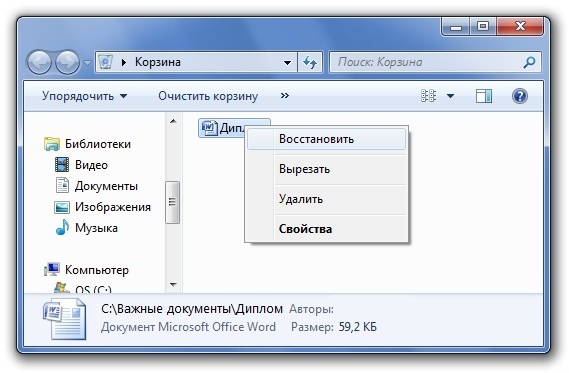Viewport: 569px width, 373px height.
Task: Show more toolbar commands via chevron
Action: tap(285, 96)
